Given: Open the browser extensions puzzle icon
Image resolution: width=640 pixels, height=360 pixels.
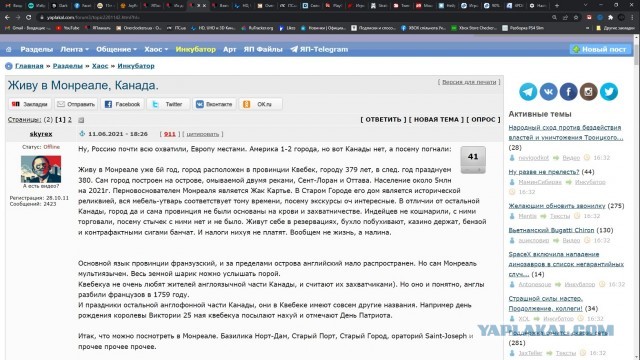Looking at the screenshot, I should click(610, 18).
